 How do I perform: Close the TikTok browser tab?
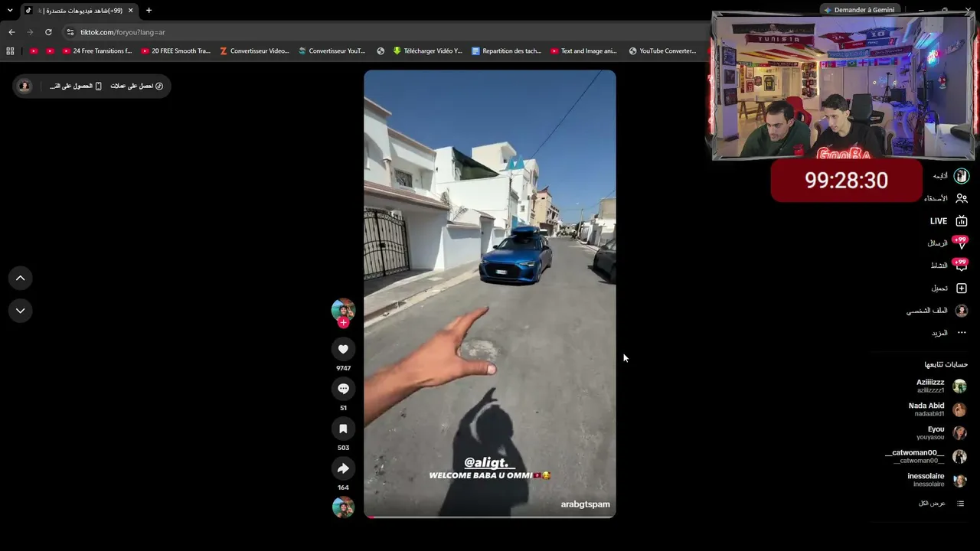pyautogui.click(x=130, y=11)
